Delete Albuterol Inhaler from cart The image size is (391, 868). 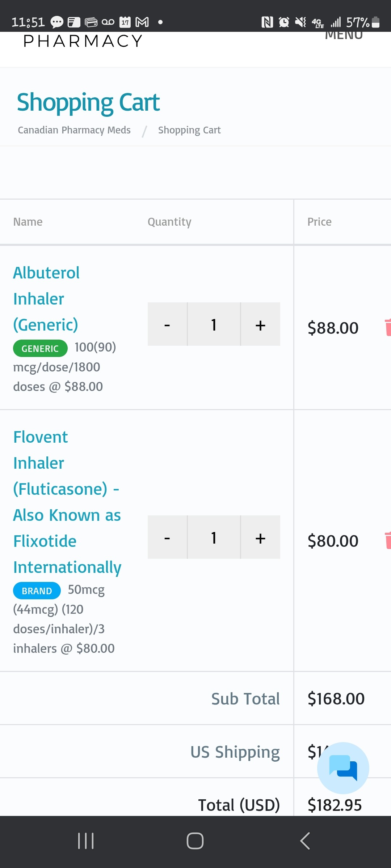pyautogui.click(x=388, y=327)
